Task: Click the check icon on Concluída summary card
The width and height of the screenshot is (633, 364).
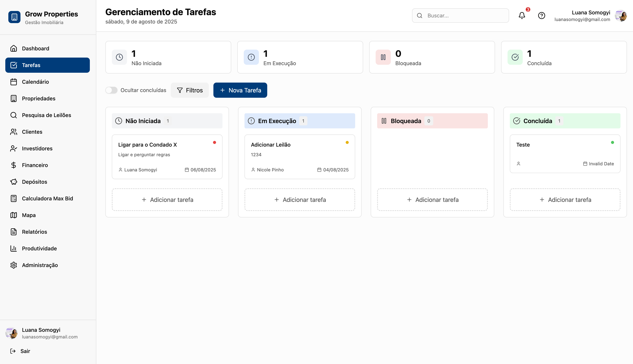Action: click(x=515, y=57)
